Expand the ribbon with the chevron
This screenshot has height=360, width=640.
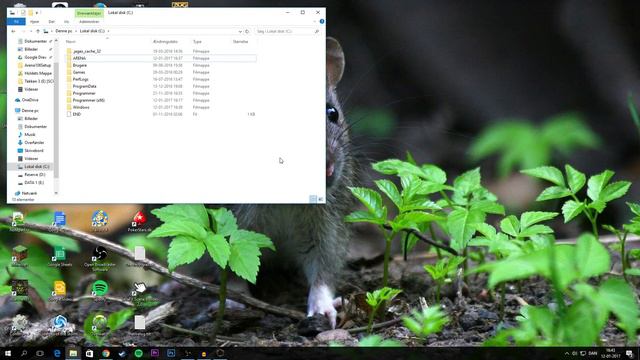pyautogui.click(x=315, y=21)
